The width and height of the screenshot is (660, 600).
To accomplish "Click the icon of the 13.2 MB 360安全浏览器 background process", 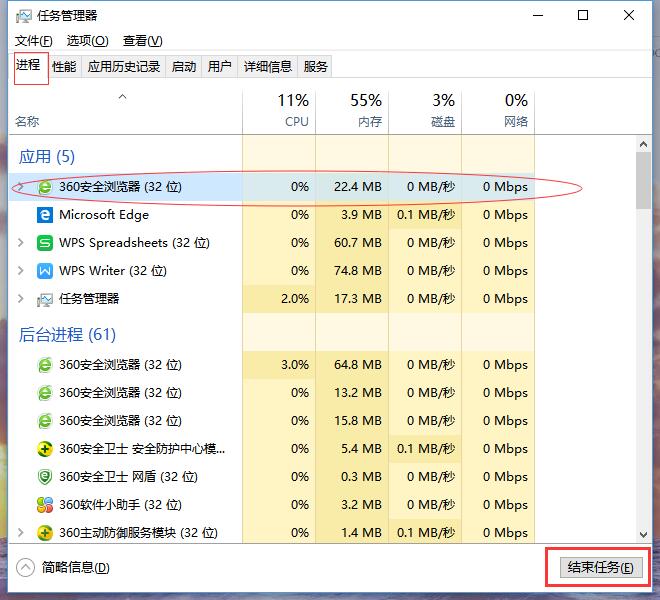I will pyautogui.click(x=45, y=393).
